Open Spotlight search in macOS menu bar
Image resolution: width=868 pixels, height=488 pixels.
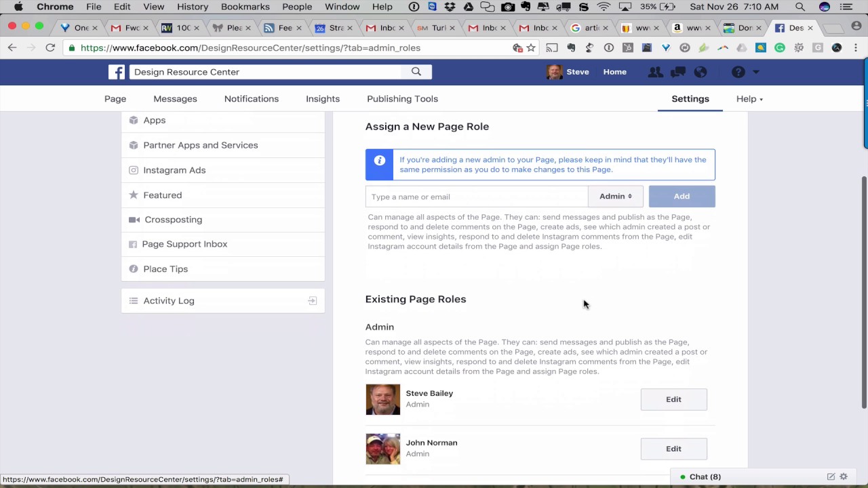click(x=800, y=7)
